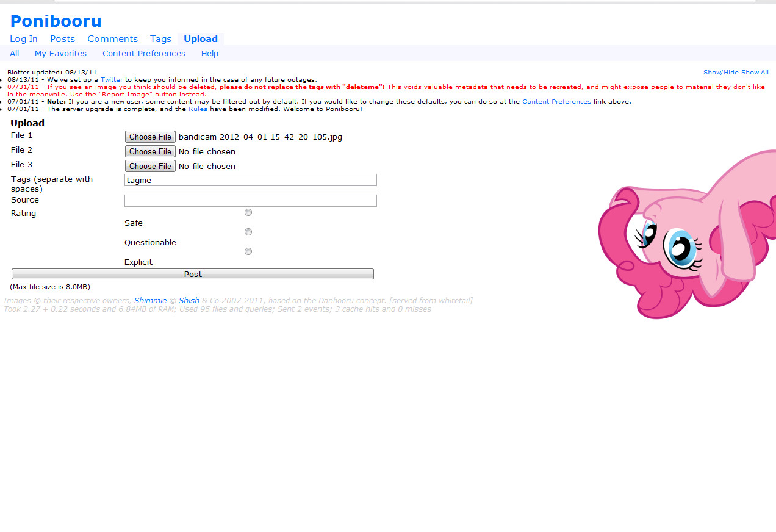Open the Help submenu link
Screen dimensions: 776x532
(x=210, y=54)
